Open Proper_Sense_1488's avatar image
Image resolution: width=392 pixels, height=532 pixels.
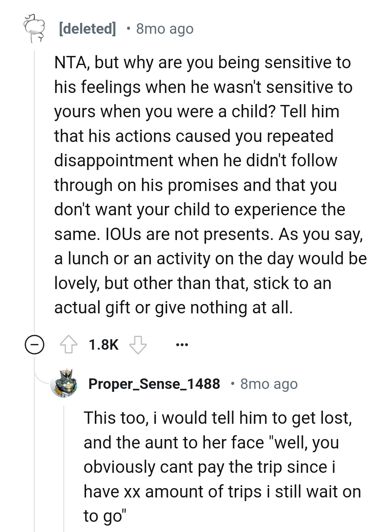point(64,384)
